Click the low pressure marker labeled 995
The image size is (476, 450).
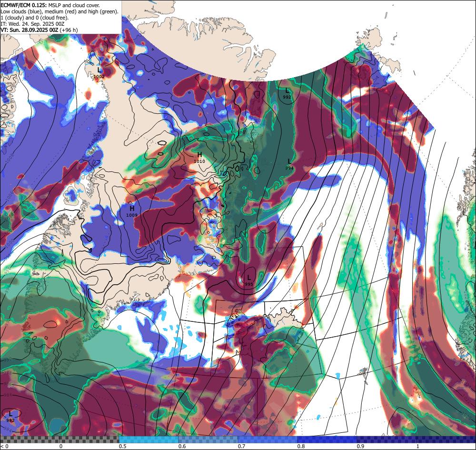(x=249, y=280)
